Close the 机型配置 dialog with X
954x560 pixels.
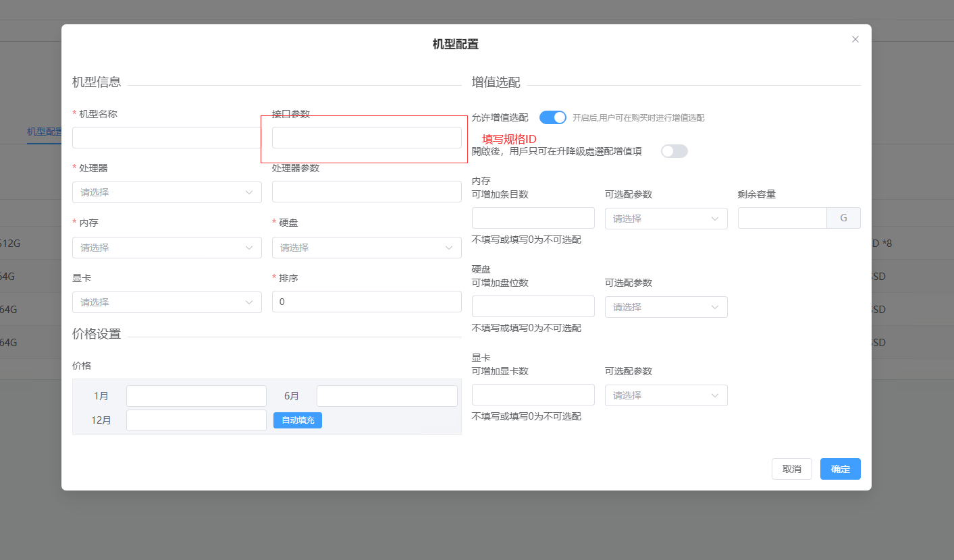(x=855, y=39)
